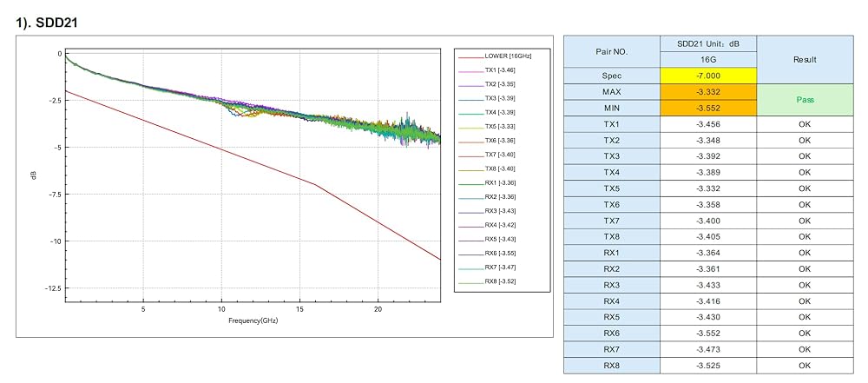This screenshot has height=383, width=868.
Task: Select the TX3 [-3.39] legend entry
Action: point(486,98)
